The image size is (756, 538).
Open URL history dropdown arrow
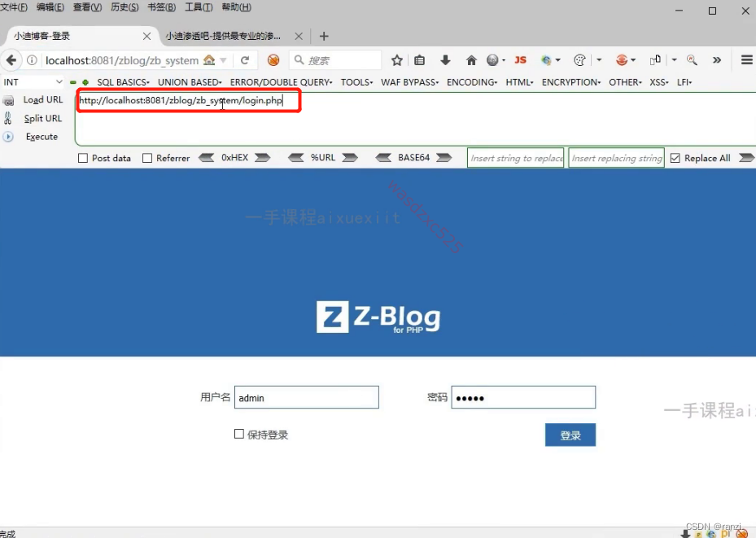223,60
